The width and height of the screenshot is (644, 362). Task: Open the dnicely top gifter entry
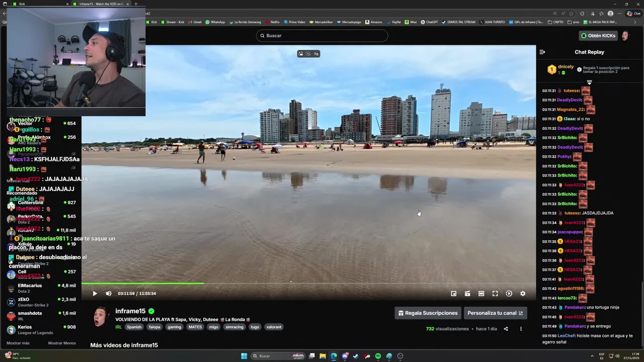coord(560,69)
